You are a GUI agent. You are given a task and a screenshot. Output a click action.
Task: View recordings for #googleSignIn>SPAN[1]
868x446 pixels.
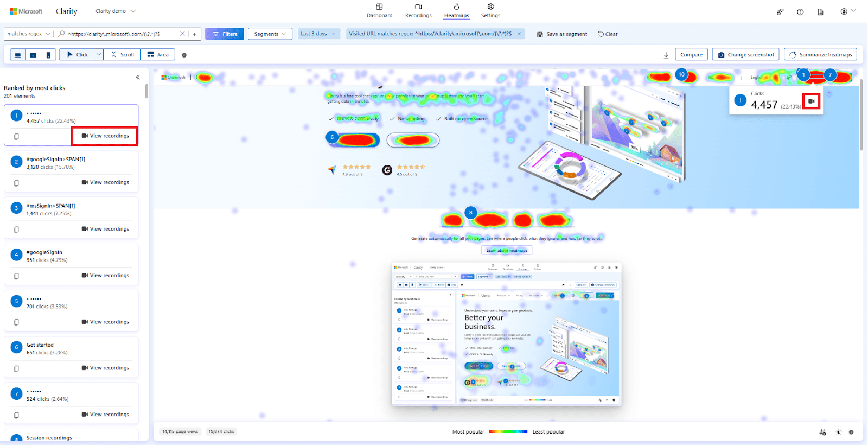coord(105,182)
